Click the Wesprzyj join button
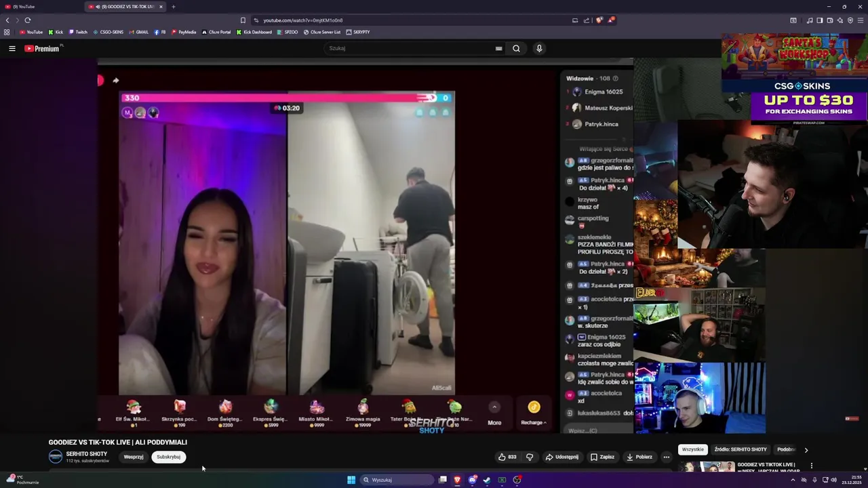The height and width of the screenshot is (488, 868). 134,457
